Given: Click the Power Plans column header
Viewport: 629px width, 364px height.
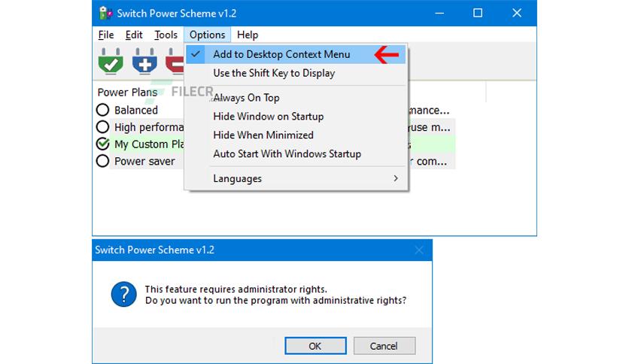Looking at the screenshot, I should click(x=128, y=93).
